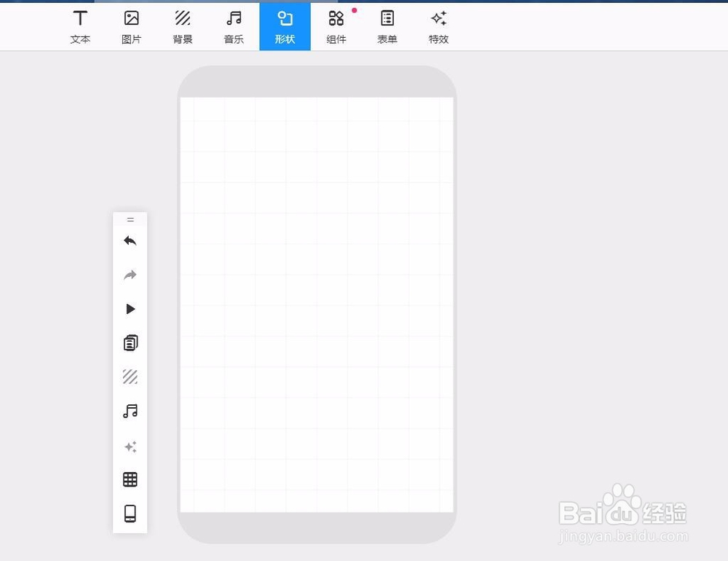Select the 形状 shape tab
The image size is (728, 561).
[x=285, y=27]
